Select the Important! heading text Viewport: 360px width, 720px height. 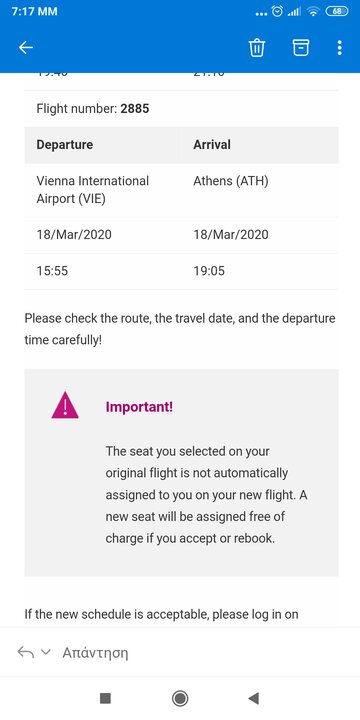pyautogui.click(x=139, y=407)
